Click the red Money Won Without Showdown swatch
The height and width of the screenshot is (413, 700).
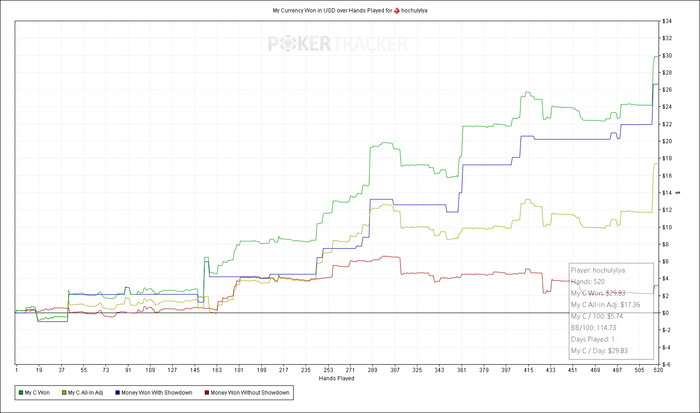point(207,393)
